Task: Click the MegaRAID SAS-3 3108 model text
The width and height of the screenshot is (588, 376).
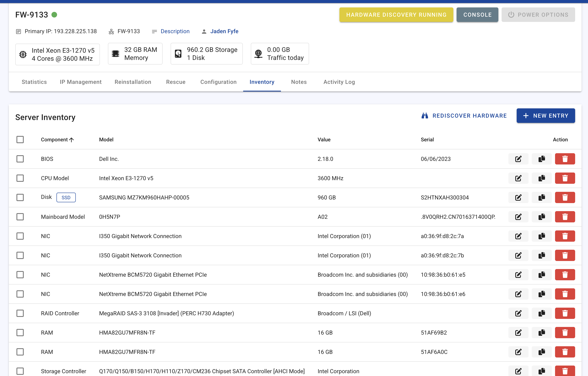Action: click(x=167, y=313)
